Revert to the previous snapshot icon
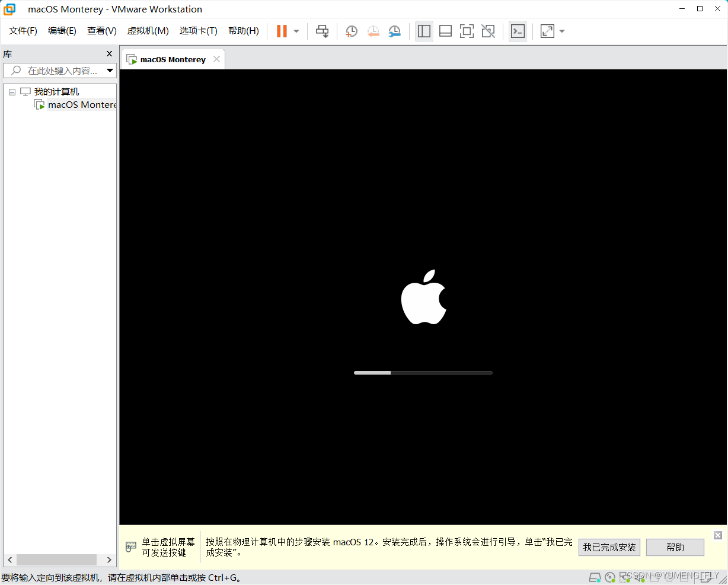 pyautogui.click(x=373, y=31)
